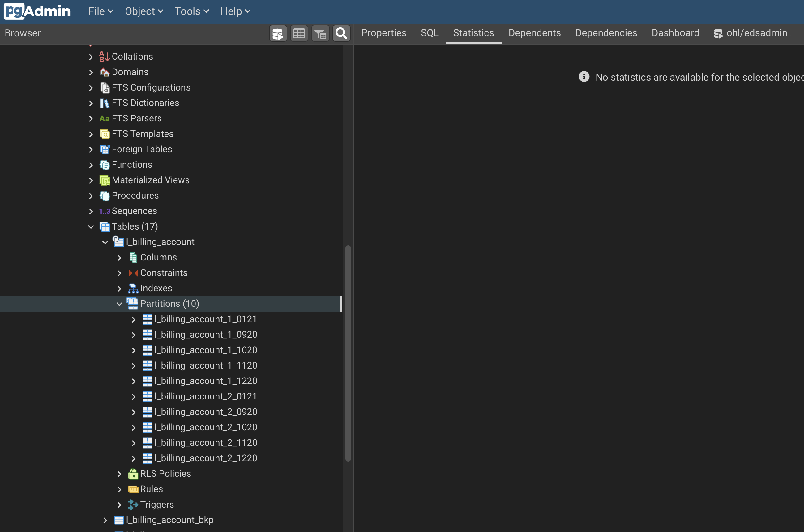Click the RLS Policies lock icon
Screen dimensions: 804x532
133,474
